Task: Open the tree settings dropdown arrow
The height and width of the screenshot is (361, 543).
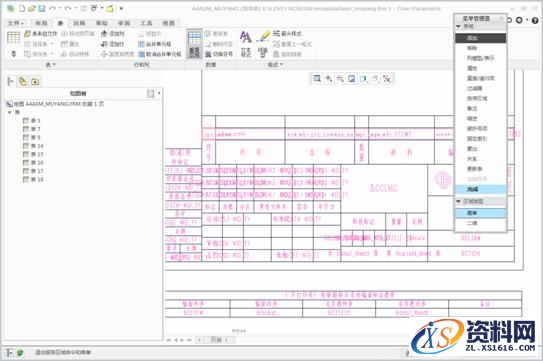Action: tap(159, 93)
